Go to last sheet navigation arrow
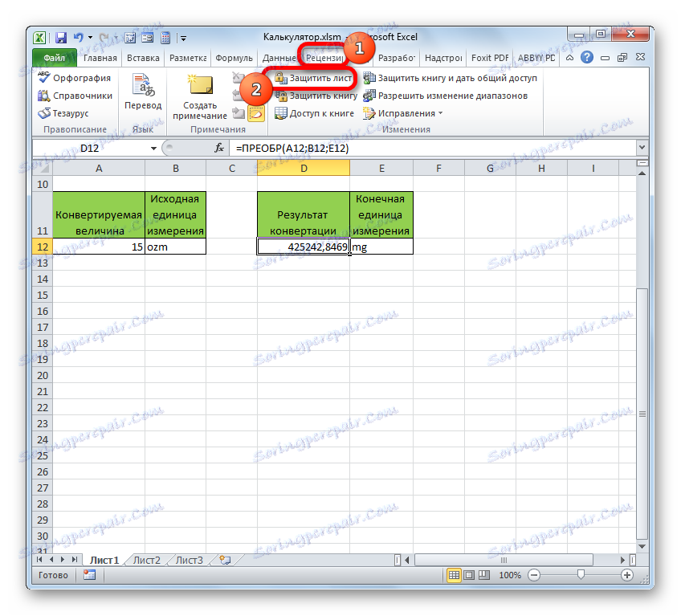Screen dimensions: 681x616 pos(74,560)
